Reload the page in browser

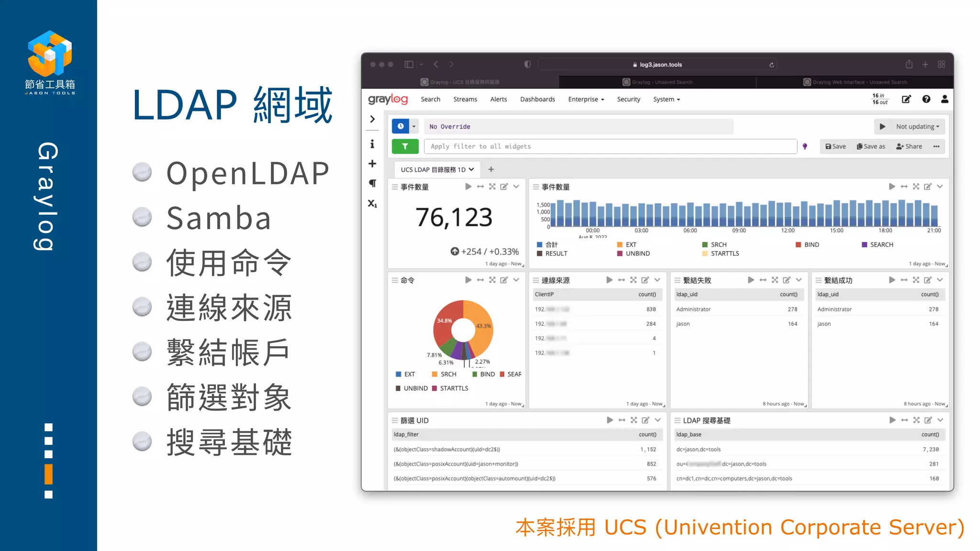click(x=771, y=65)
